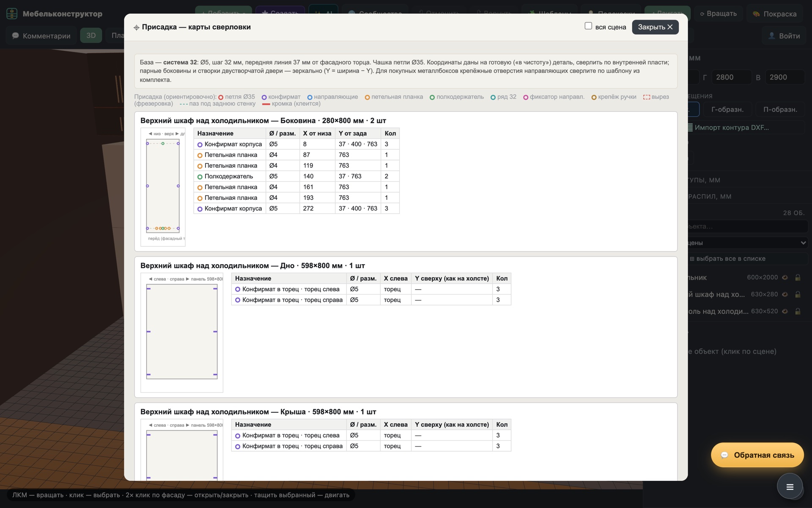Select the Конфирмат корпуса row with X 8

coord(296,144)
